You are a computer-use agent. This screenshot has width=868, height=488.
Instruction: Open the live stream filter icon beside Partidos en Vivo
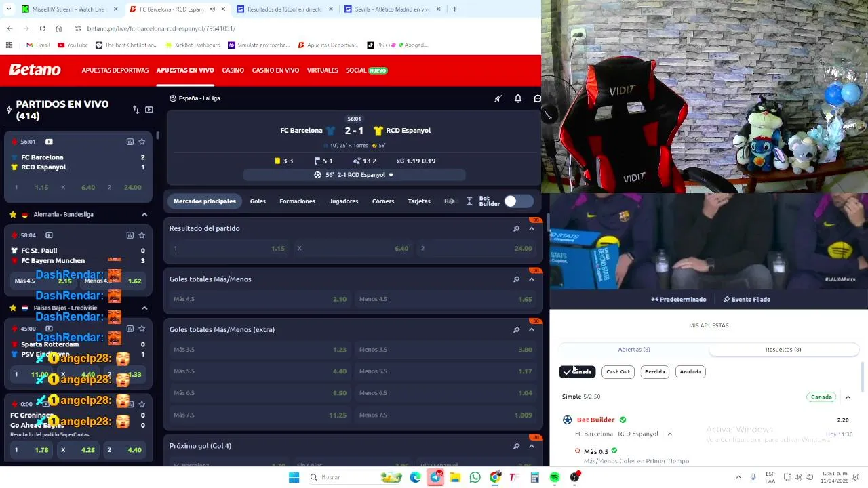(x=149, y=110)
